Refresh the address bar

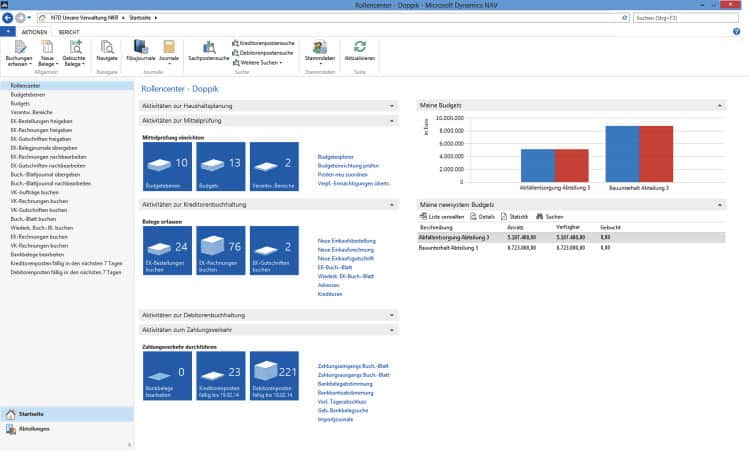pyautogui.click(x=625, y=18)
